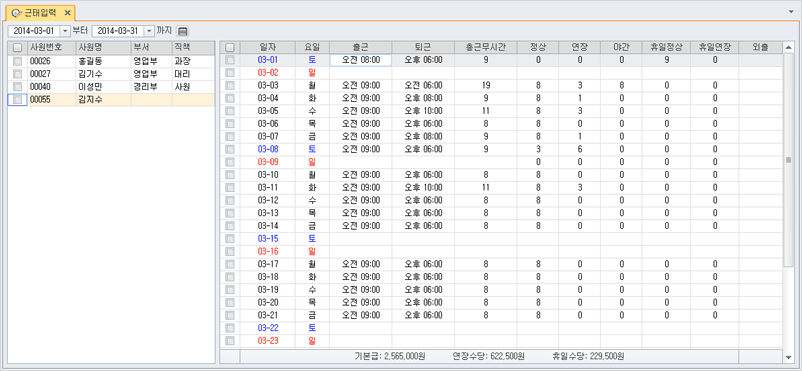Check the box for employee 00026
This screenshot has width=802, height=371.
[17, 61]
